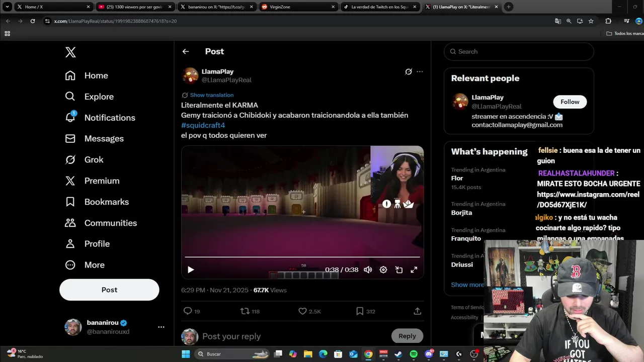The height and width of the screenshot is (362, 644).
Task: Open Bookmarks in the sidebar
Action: point(97,202)
